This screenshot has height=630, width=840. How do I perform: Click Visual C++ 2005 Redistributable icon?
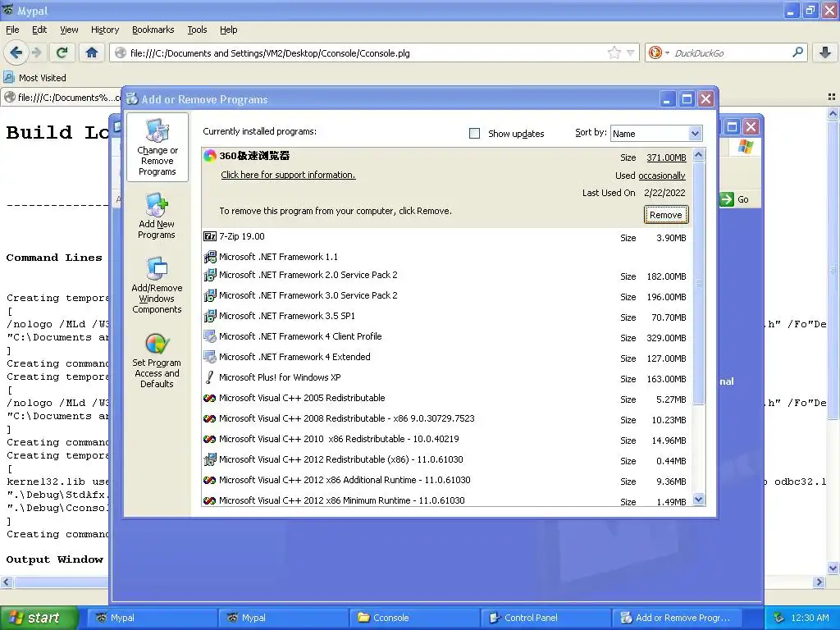point(210,398)
